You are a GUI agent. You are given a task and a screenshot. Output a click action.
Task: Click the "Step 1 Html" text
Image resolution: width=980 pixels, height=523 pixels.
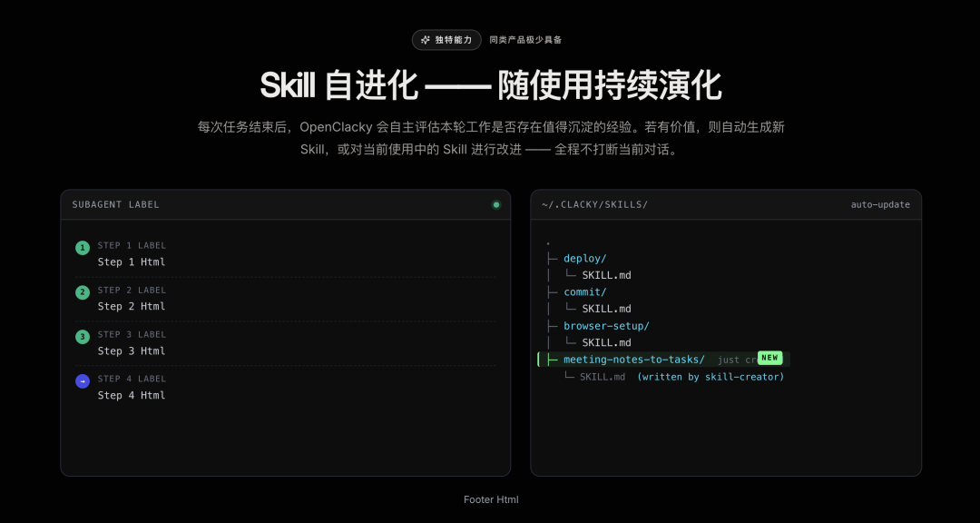[132, 262]
